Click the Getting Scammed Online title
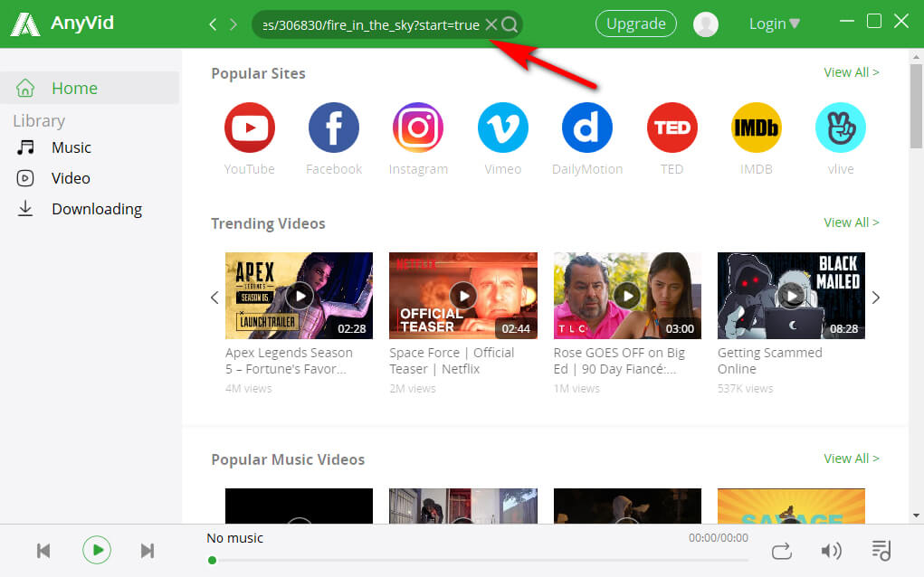This screenshot has width=924, height=577. point(769,361)
